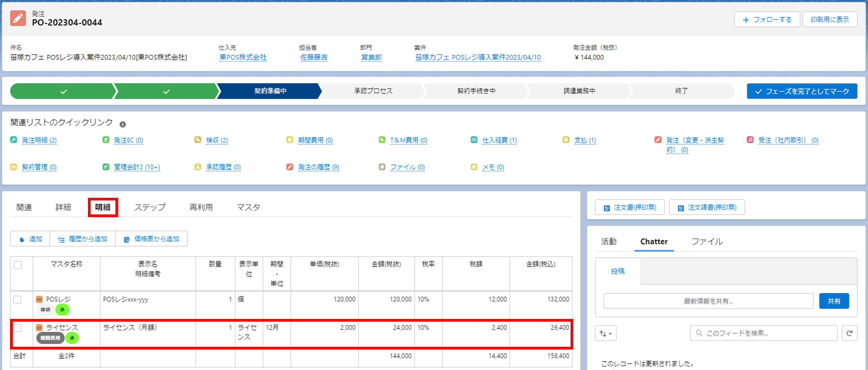Switch to the 関連 tab

coord(24,207)
